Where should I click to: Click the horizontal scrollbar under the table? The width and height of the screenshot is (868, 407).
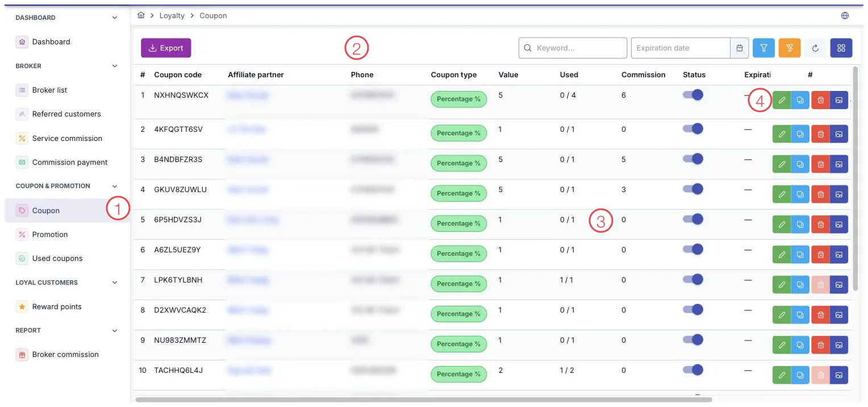[x=423, y=400]
